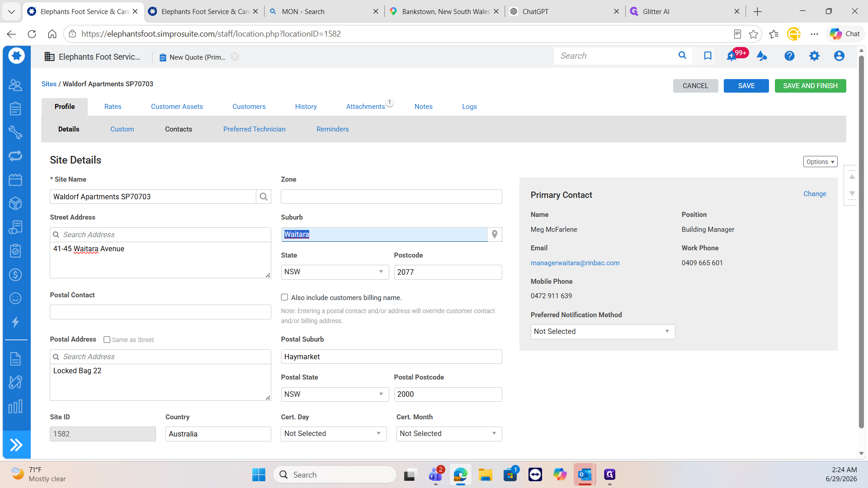Click the Site Name lookup magnifier
Image resolution: width=868 pixels, height=488 pixels.
click(x=264, y=197)
